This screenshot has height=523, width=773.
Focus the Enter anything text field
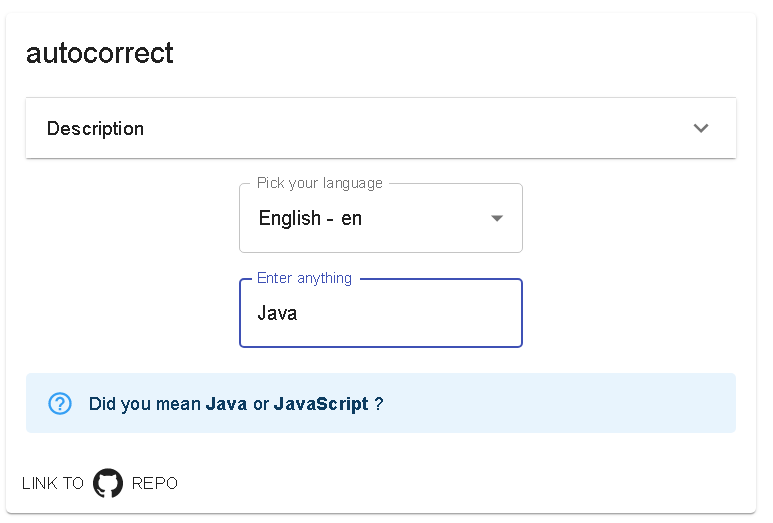[381, 313]
